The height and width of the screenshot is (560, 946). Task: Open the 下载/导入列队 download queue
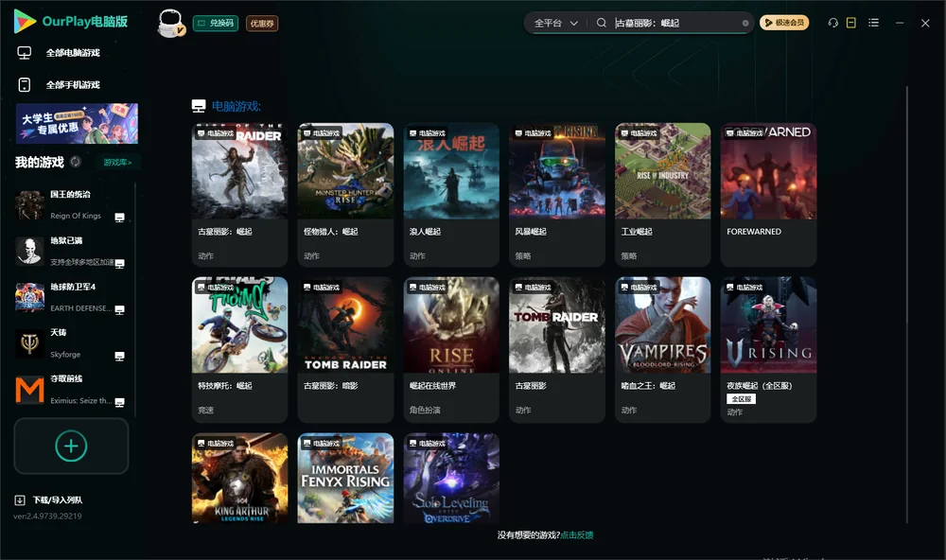click(x=58, y=500)
